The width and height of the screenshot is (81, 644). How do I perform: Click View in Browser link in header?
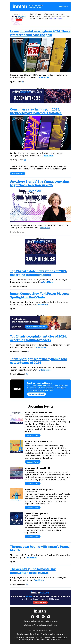click(x=64, y=7)
